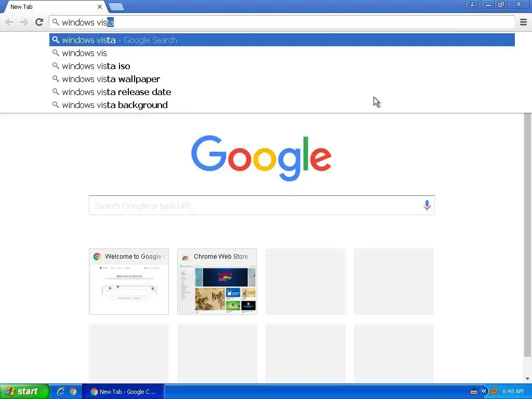The image size is (532, 399).
Task: Open the Chrome Web Store thumbnail
Action: tap(217, 281)
